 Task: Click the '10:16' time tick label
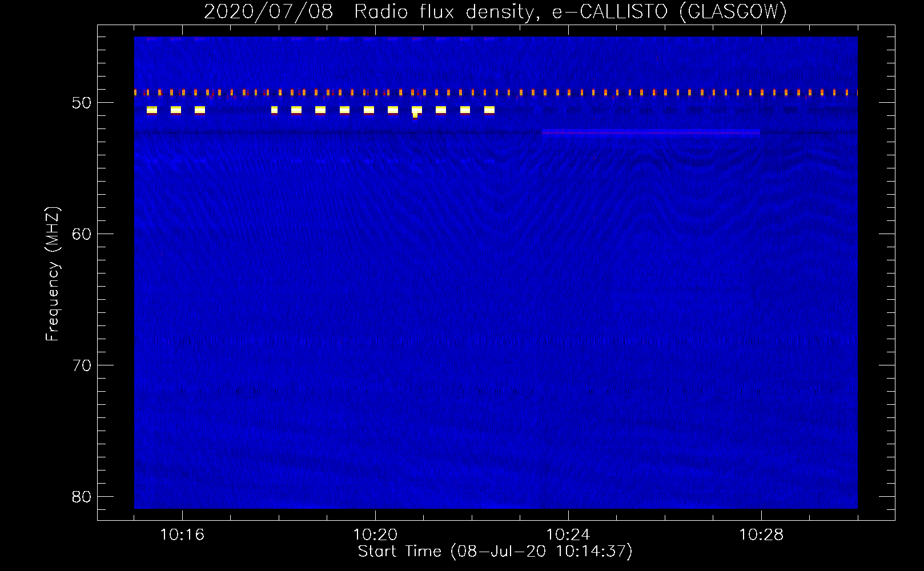pos(182,534)
